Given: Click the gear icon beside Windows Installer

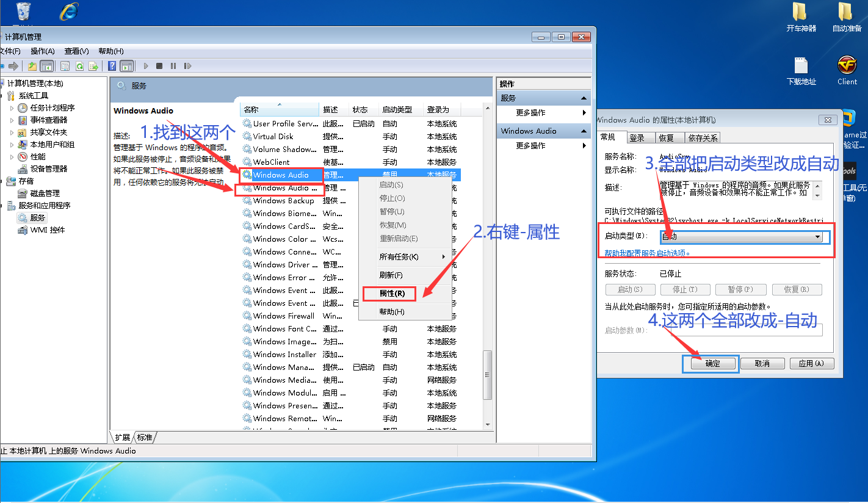Looking at the screenshot, I should (x=247, y=354).
